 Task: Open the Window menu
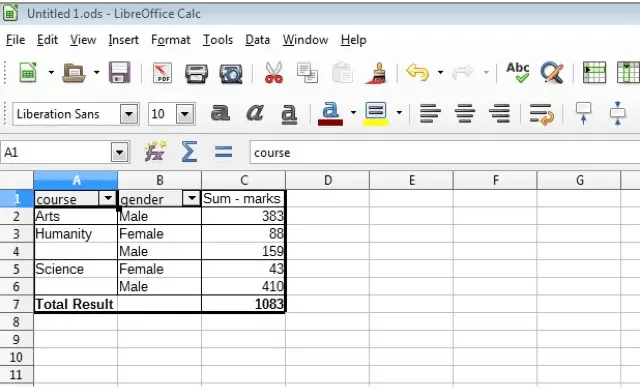pyautogui.click(x=305, y=40)
